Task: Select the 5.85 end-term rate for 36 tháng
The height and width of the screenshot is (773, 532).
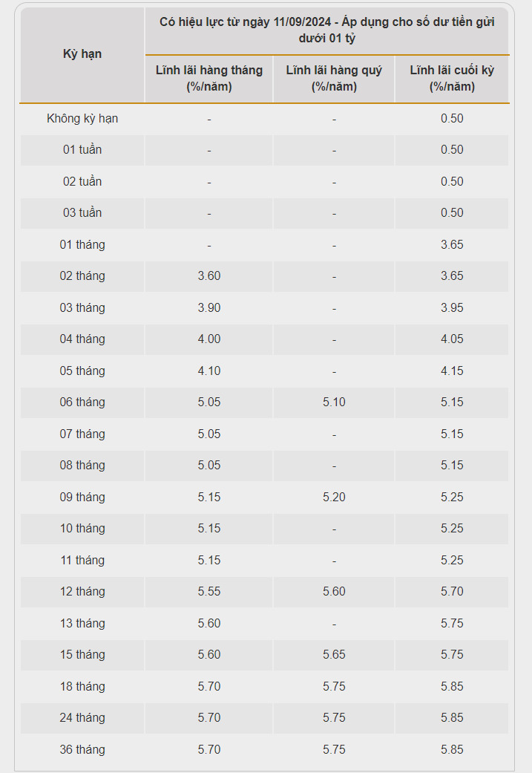Action: [452, 749]
